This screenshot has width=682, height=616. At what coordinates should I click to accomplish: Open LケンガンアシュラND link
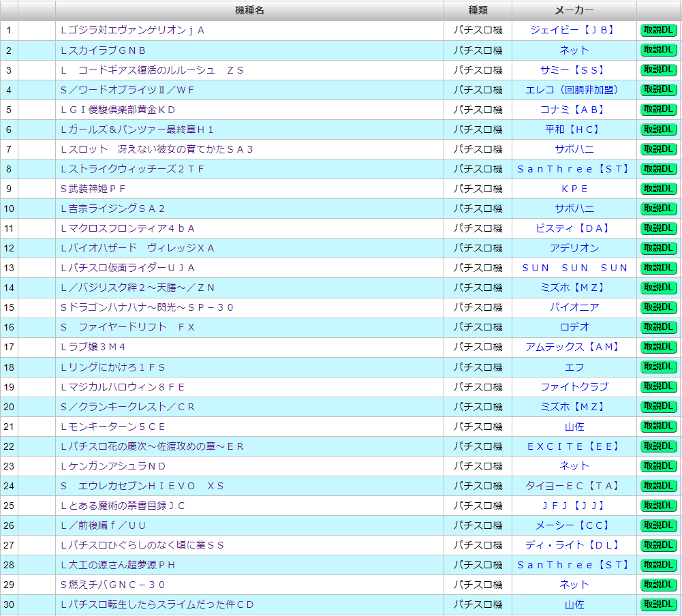click(113, 466)
